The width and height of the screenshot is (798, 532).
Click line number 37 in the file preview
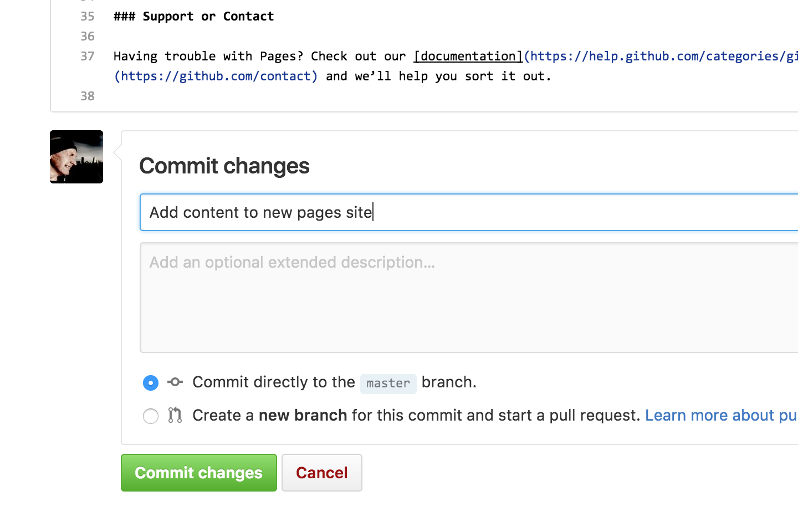click(x=87, y=56)
